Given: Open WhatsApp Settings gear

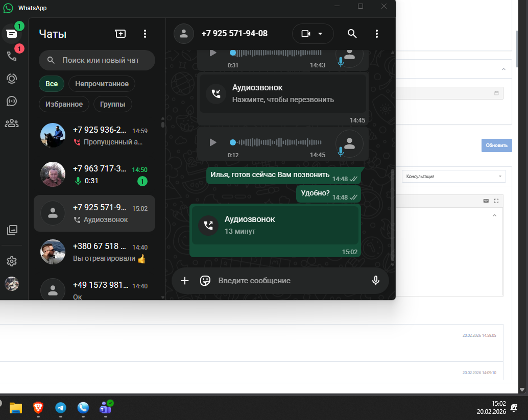Looking at the screenshot, I should point(12,261).
